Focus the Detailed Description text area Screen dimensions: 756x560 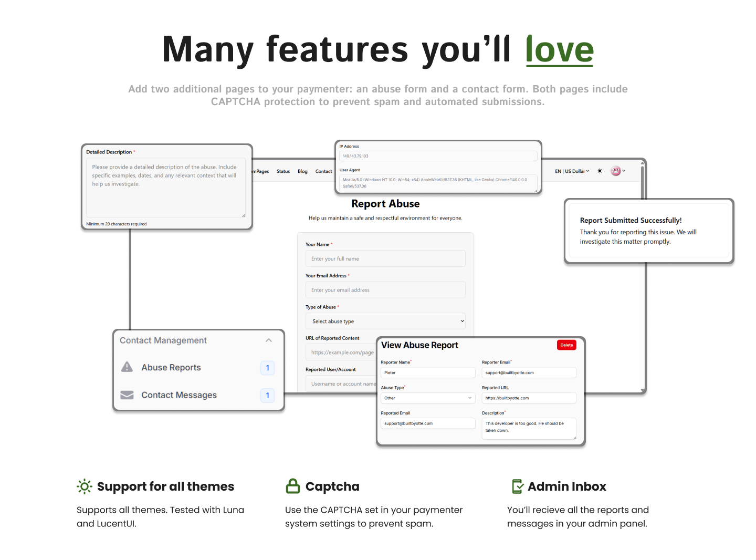(165, 188)
